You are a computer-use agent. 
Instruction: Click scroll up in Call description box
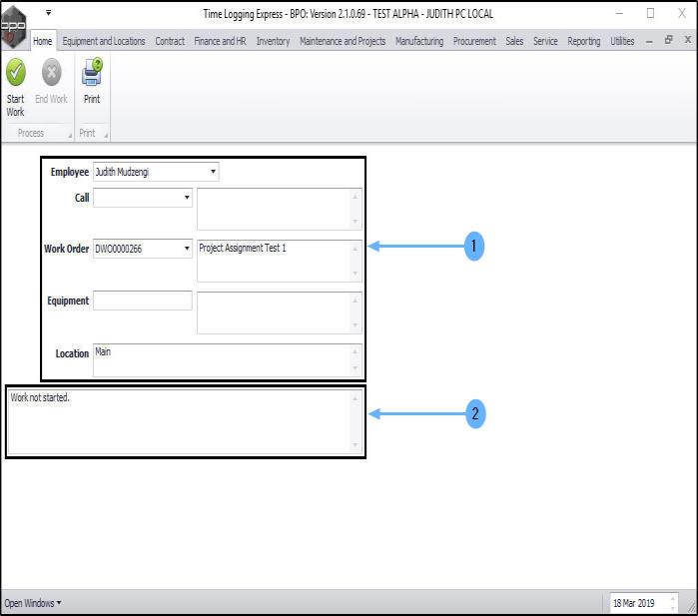coord(355,197)
